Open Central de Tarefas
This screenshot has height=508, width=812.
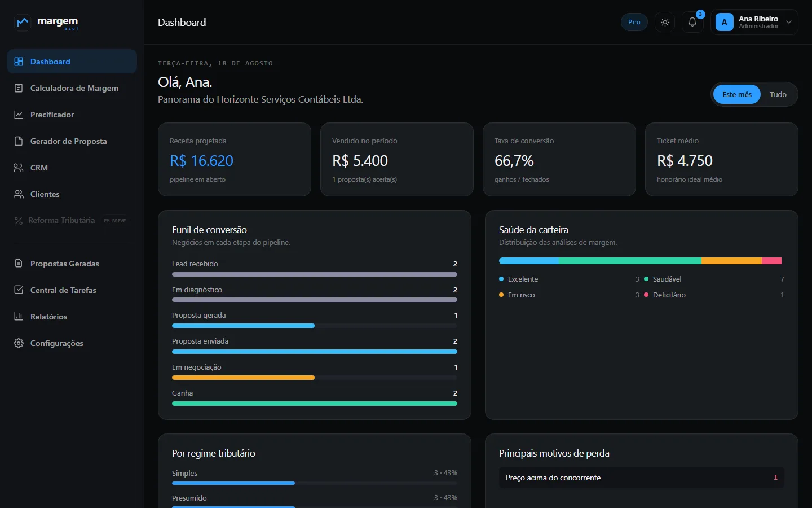point(72,290)
